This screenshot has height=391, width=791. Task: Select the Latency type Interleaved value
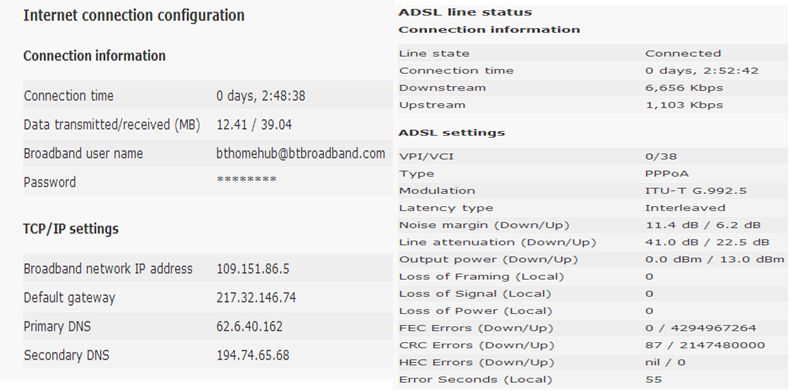coord(685,208)
